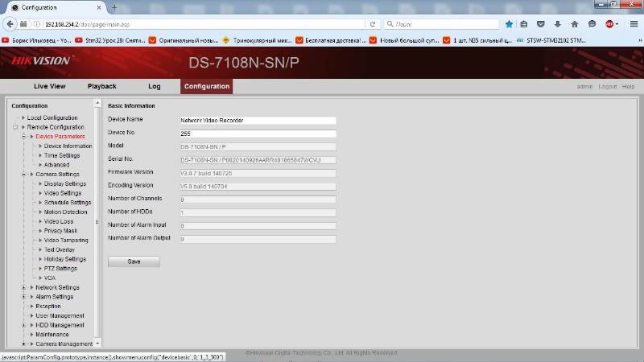Open Video Loss settings
The height and width of the screenshot is (362, 644).
point(59,222)
